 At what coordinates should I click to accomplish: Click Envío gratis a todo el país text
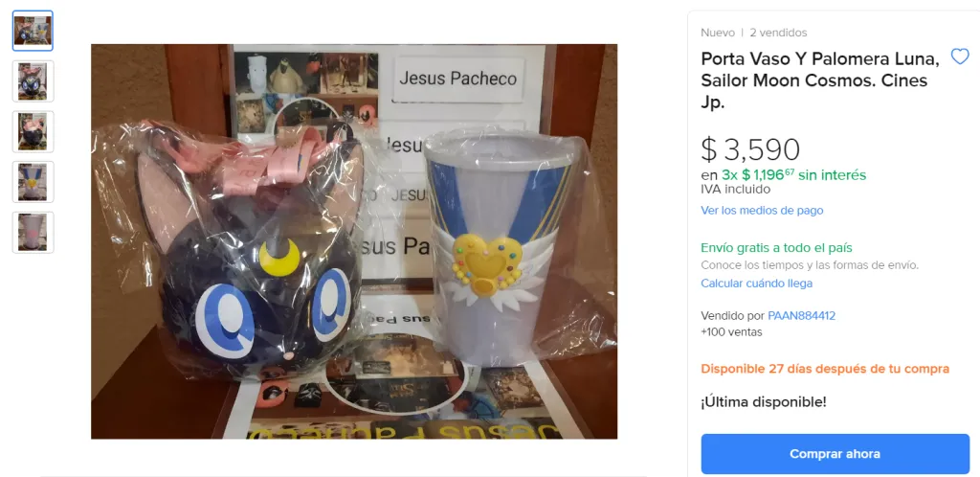coord(776,248)
